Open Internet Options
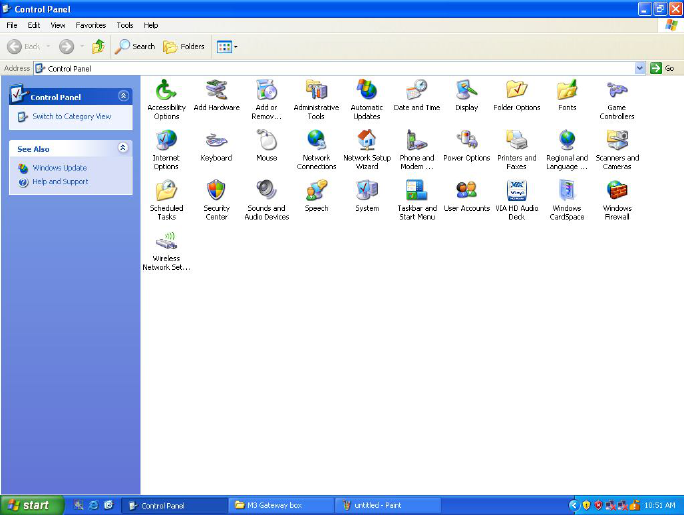The image size is (684, 515). click(166, 150)
